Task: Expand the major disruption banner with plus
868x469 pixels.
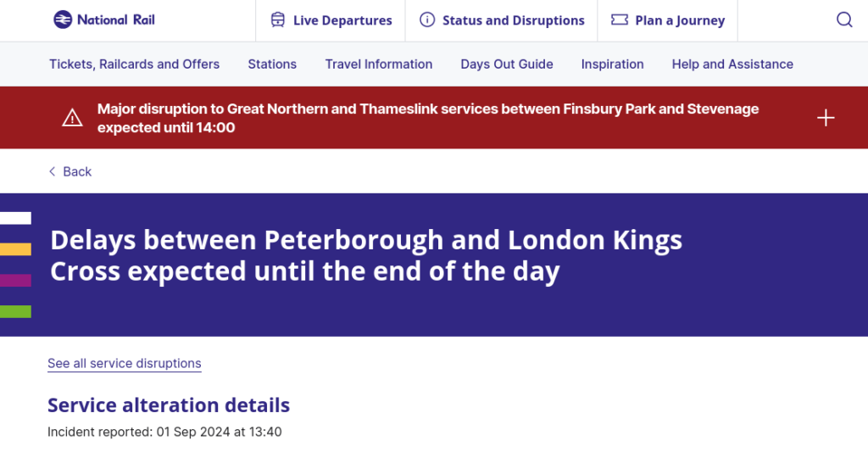Action: [826, 117]
